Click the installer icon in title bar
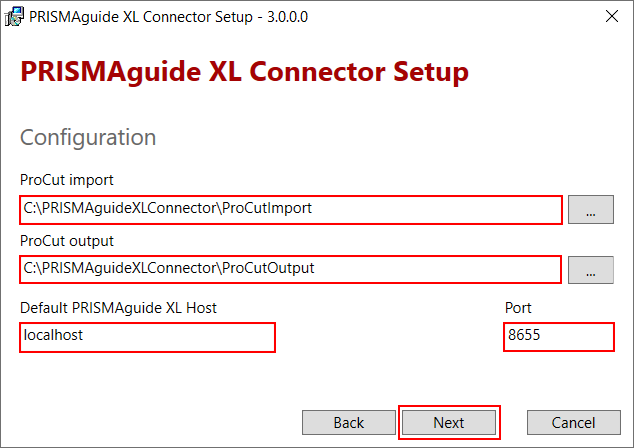The image size is (634, 448). [15, 15]
